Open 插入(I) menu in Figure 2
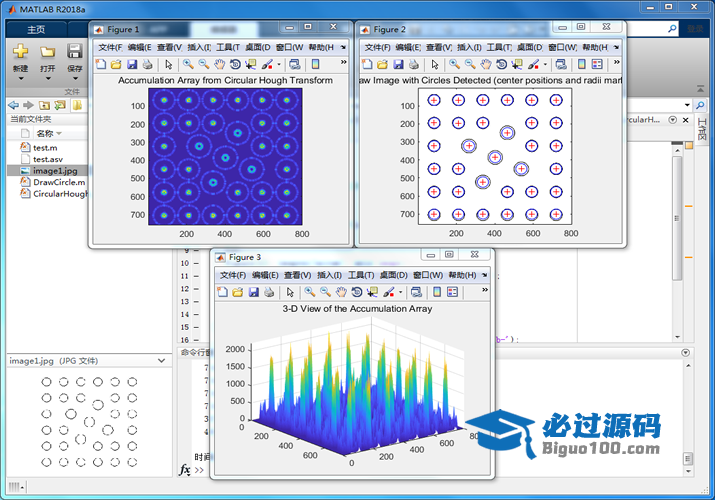Image resolution: width=715 pixels, height=500 pixels. point(469,47)
